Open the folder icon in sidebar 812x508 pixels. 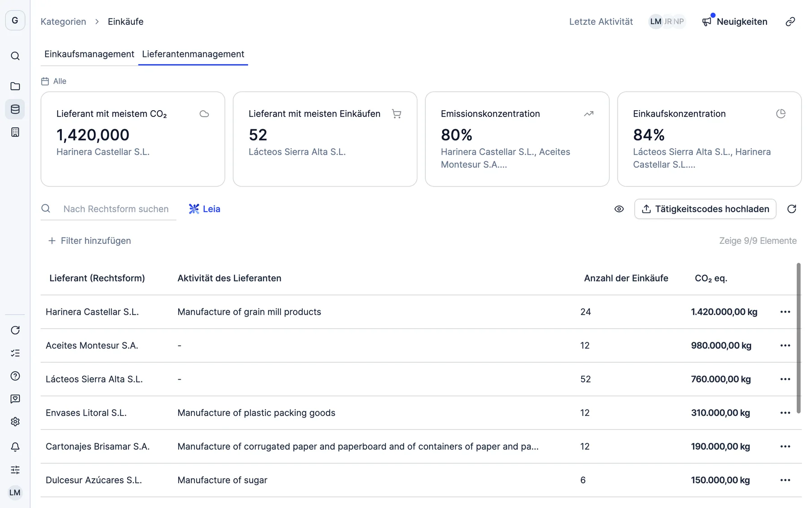coord(15,86)
